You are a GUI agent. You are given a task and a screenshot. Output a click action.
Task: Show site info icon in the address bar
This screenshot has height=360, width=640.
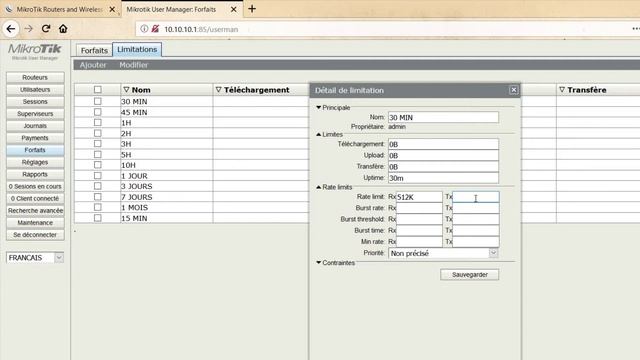tap(144, 29)
